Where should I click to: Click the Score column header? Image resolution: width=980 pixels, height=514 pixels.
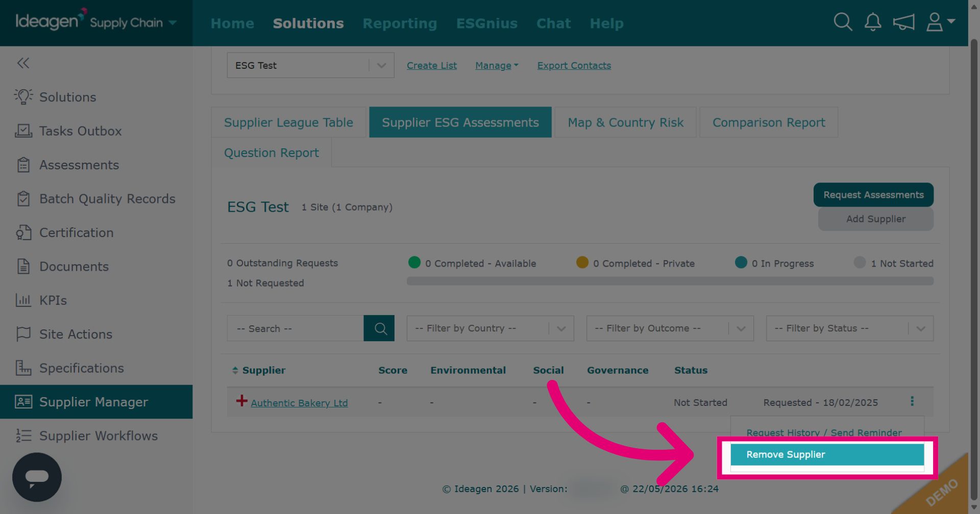click(x=393, y=370)
